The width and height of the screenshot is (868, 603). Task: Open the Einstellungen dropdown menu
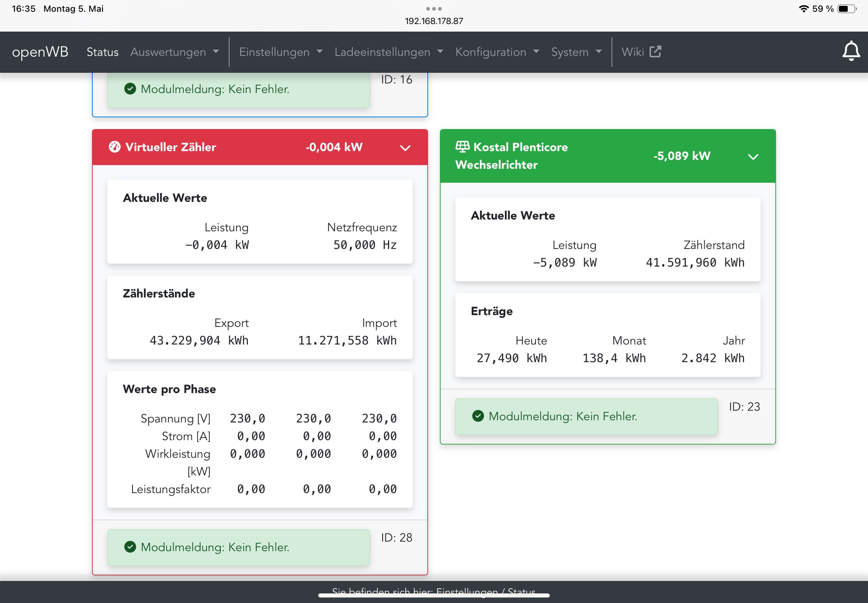click(280, 52)
